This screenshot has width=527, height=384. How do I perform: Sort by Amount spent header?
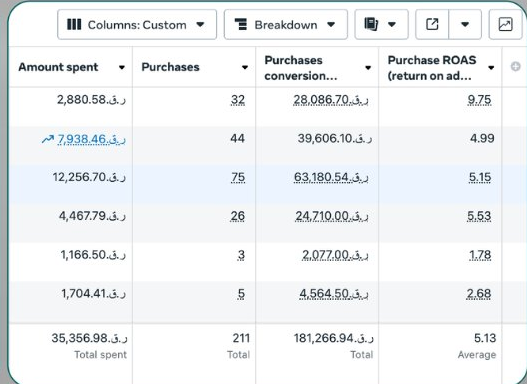pyautogui.click(x=58, y=67)
